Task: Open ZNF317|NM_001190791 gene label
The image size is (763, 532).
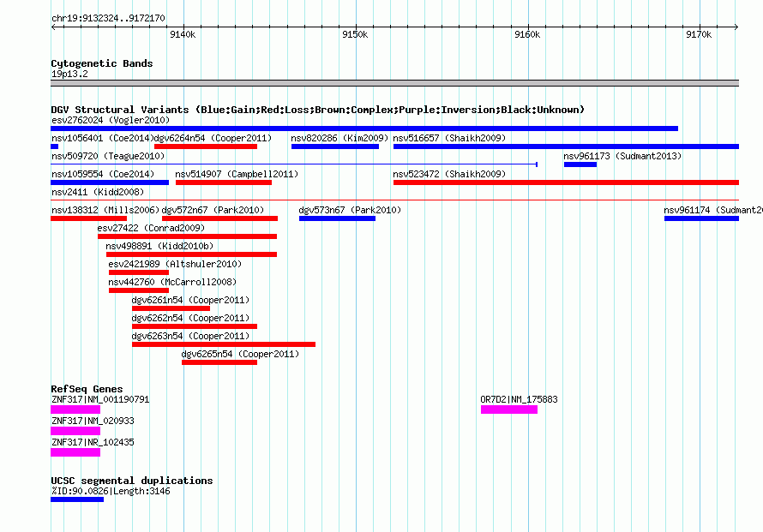Action: coord(100,399)
